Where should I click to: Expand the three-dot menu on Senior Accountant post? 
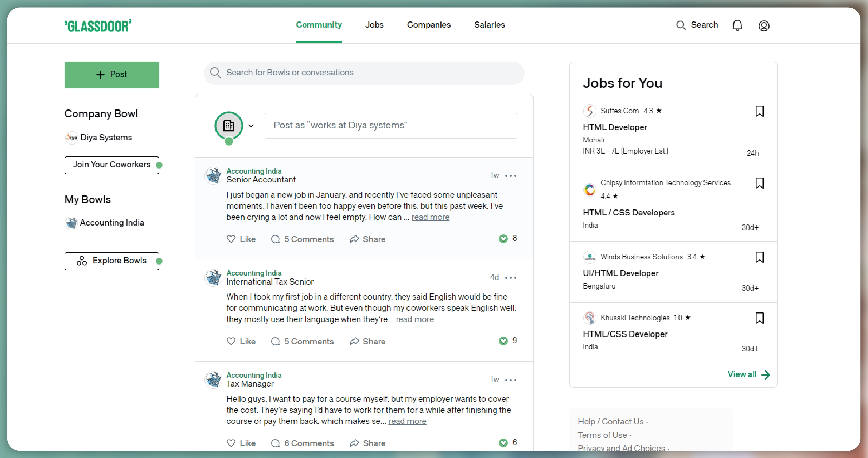click(x=511, y=176)
